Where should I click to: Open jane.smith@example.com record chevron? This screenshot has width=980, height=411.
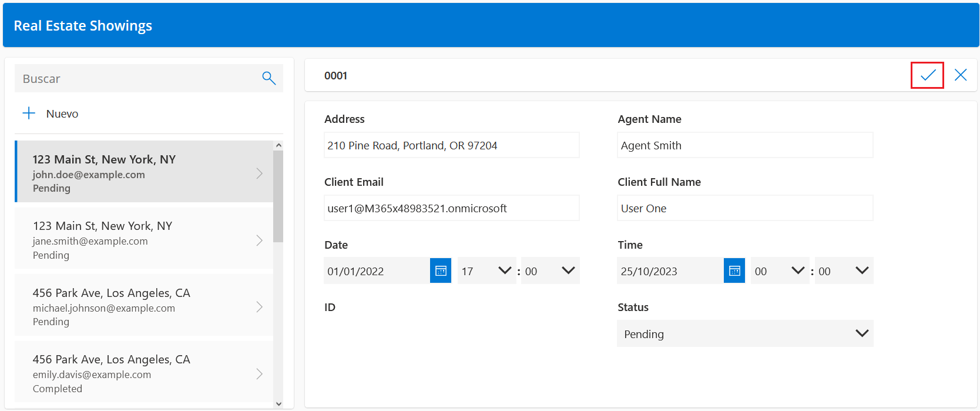pos(259,240)
